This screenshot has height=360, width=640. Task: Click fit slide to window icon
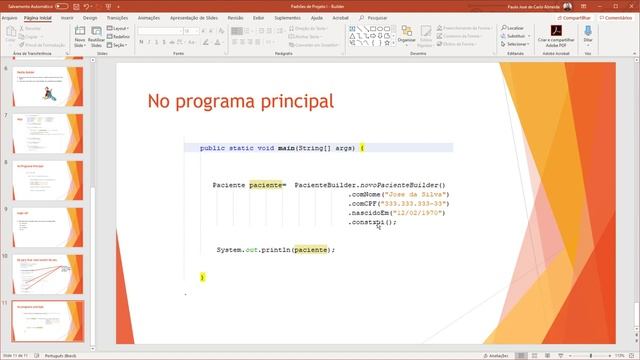(631, 356)
